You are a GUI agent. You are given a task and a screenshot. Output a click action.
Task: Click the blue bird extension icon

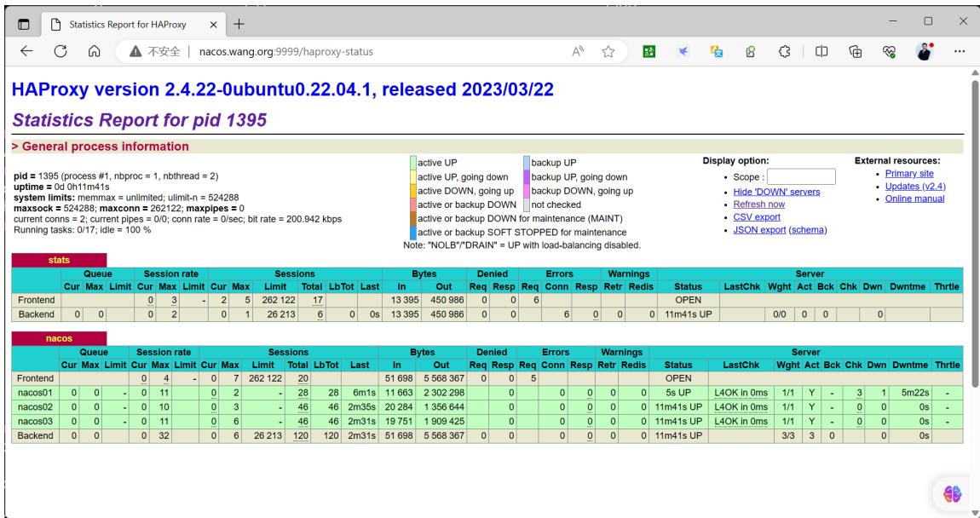pos(683,51)
